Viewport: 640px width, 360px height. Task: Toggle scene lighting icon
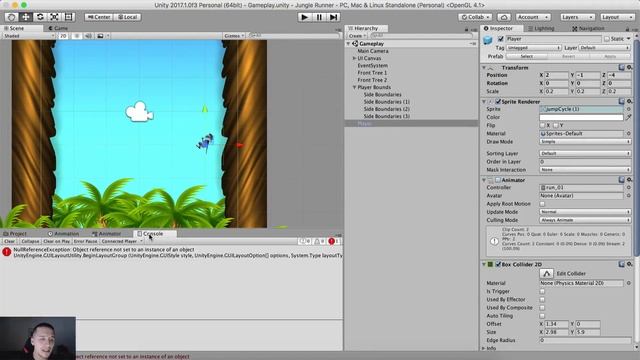tap(77, 36)
